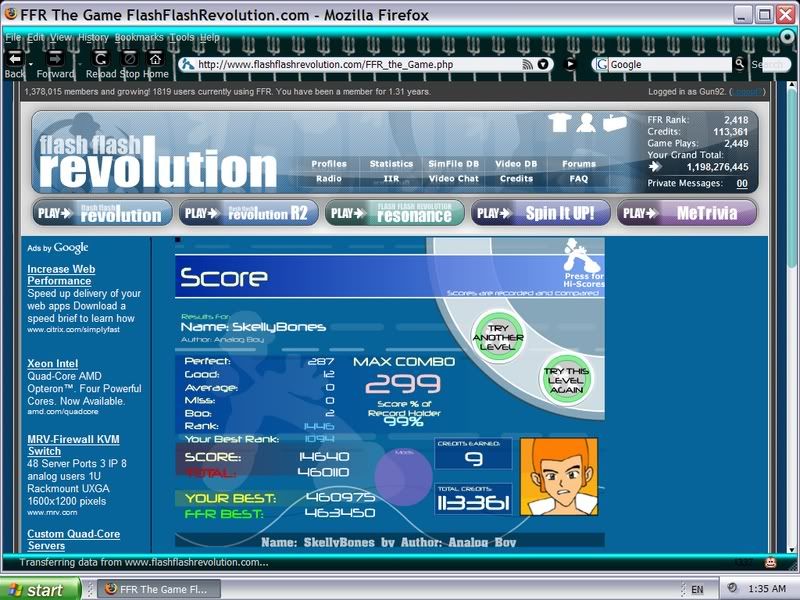The height and width of the screenshot is (600, 800).
Task: Open the History menu
Action: [x=93, y=37]
